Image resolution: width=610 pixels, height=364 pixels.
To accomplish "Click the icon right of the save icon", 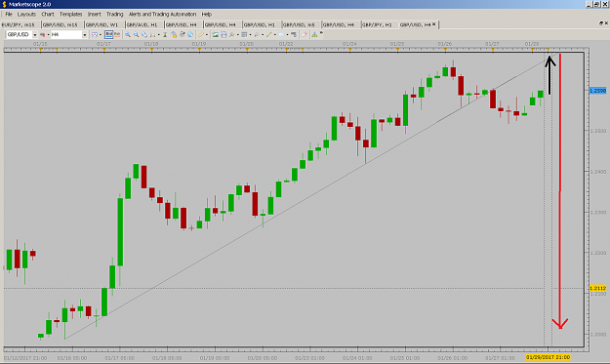I will coord(232,34).
